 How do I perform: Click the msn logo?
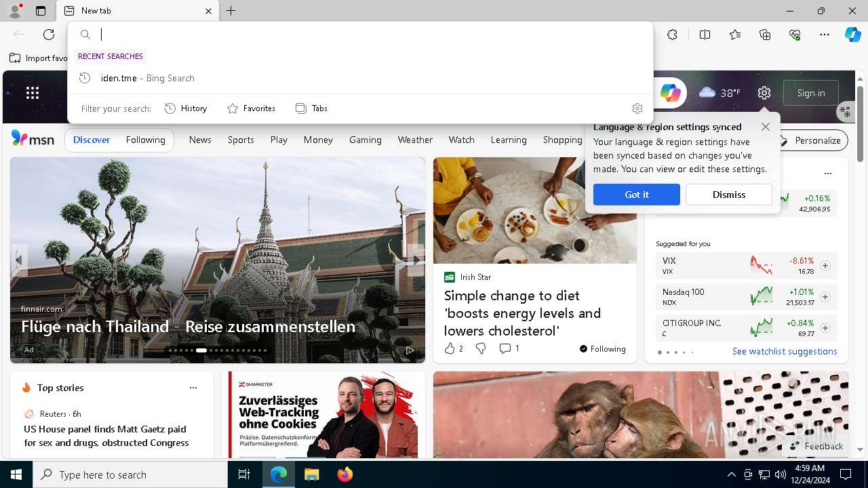[33, 139]
